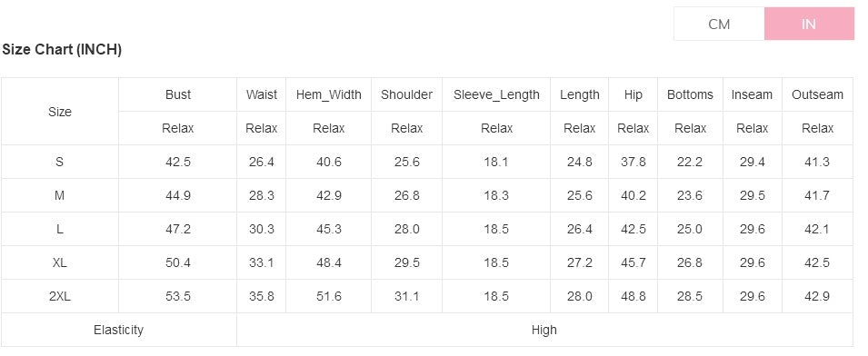Click the Outseam column header
This screenshot has width=868, height=356.
(818, 94)
